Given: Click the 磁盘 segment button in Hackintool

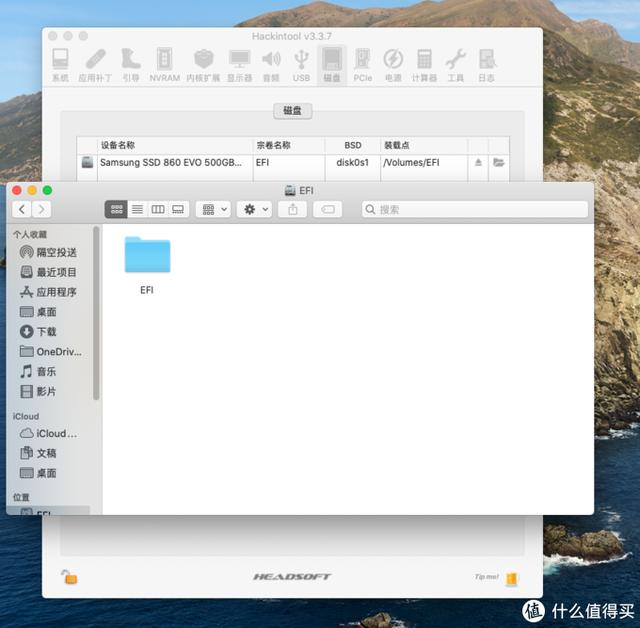Looking at the screenshot, I should (293, 111).
